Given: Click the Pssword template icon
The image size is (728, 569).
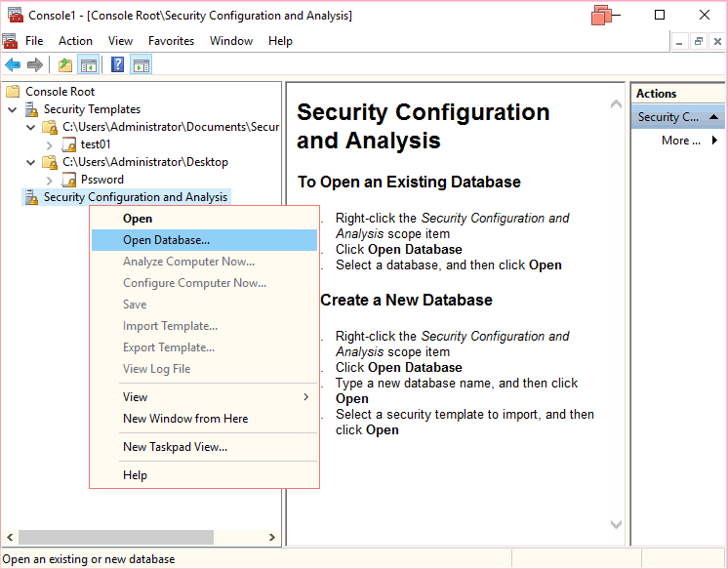Looking at the screenshot, I should click(x=68, y=180).
